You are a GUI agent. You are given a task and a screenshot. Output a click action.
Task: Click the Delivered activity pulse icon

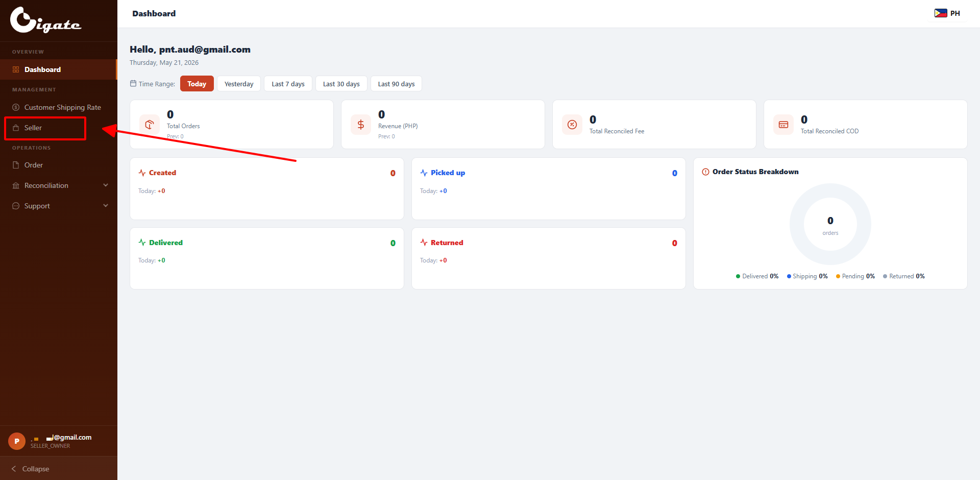pos(142,242)
